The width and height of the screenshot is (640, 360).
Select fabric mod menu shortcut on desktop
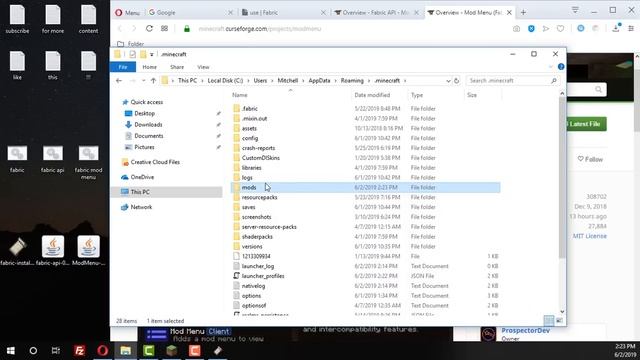click(x=89, y=162)
